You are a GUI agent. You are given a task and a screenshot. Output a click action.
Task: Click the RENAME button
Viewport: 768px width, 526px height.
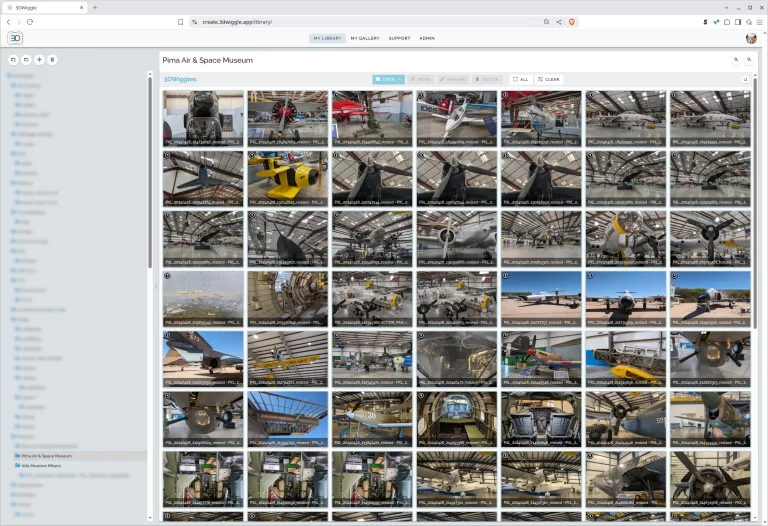click(x=453, y=79)
